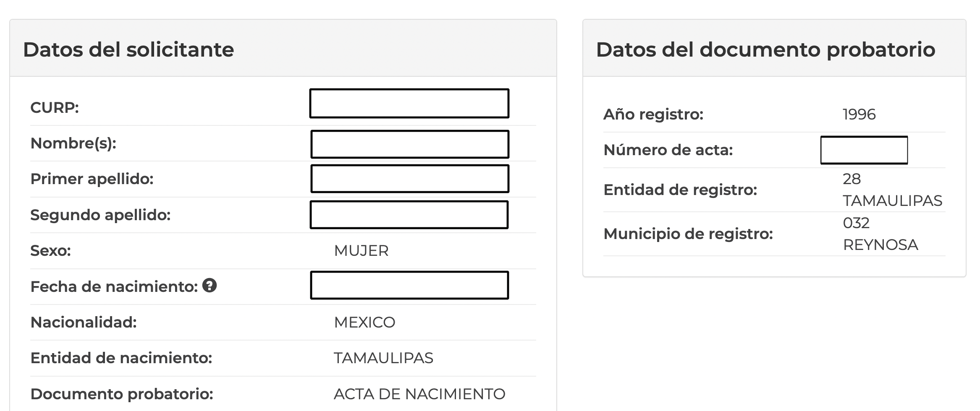The image size is (980, 411).
Task: Select the 1996 Año registro value
Action: (859, 114)
